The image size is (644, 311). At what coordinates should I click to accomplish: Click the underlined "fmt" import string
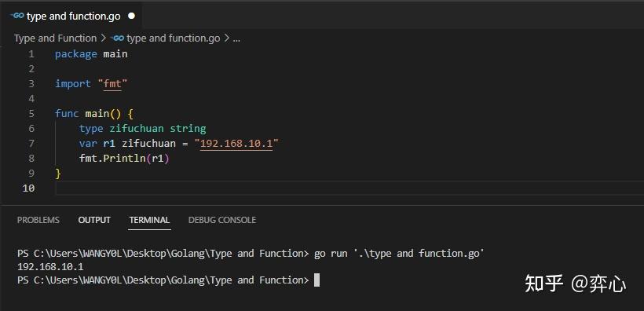point(112,84)
